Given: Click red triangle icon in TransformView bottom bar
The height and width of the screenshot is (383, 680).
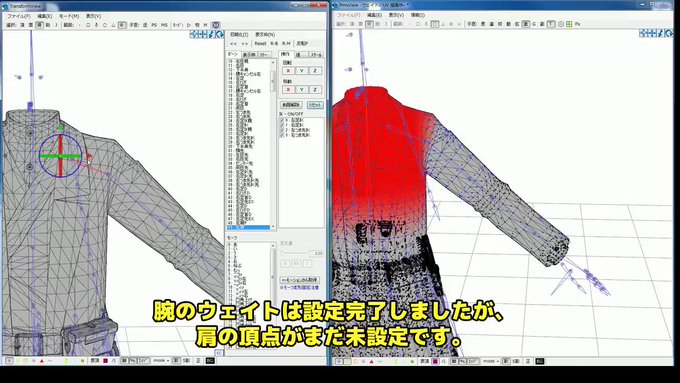Looking at the screenshot, I should 42,361.
